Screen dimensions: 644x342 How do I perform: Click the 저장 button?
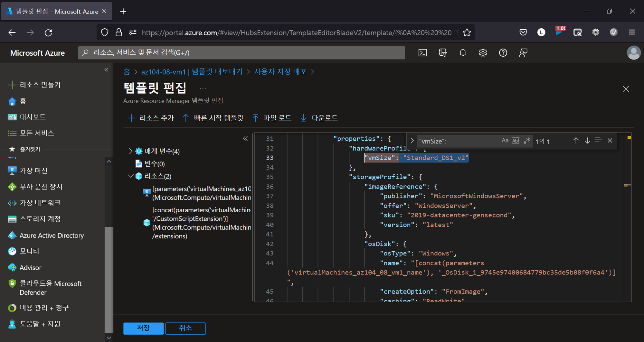[143, 328]
